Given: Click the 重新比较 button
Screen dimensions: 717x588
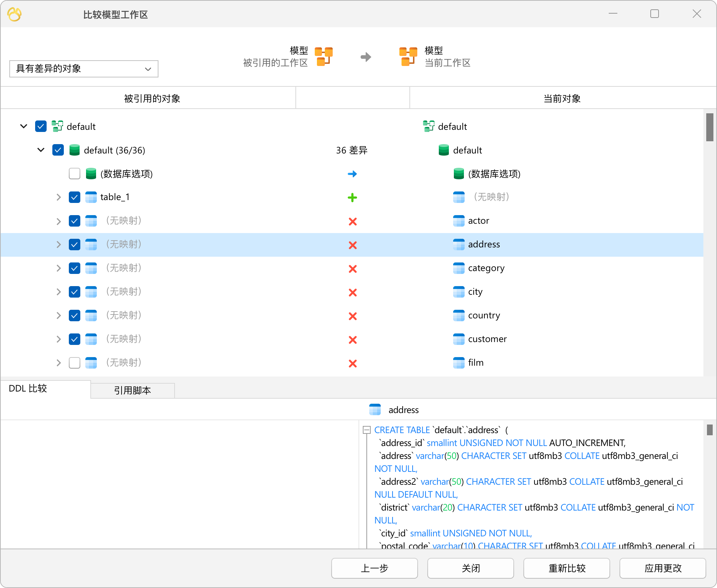Looking at the screenshot, I should 566,568.
